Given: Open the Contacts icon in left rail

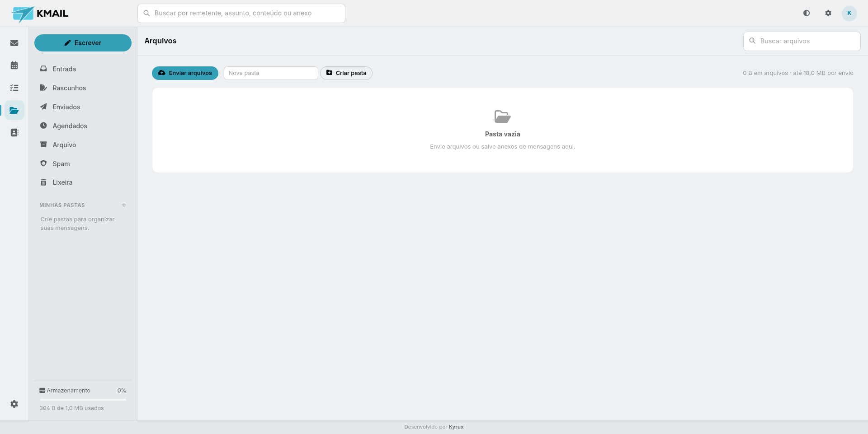Looking at the screenshot, I should [14, 132].
